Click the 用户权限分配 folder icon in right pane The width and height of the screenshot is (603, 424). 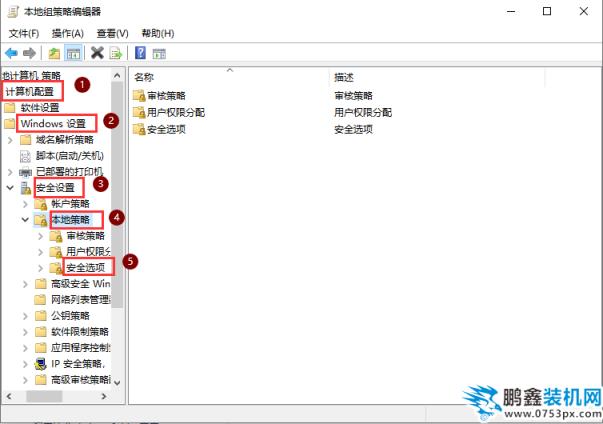[x=139, y=112]
